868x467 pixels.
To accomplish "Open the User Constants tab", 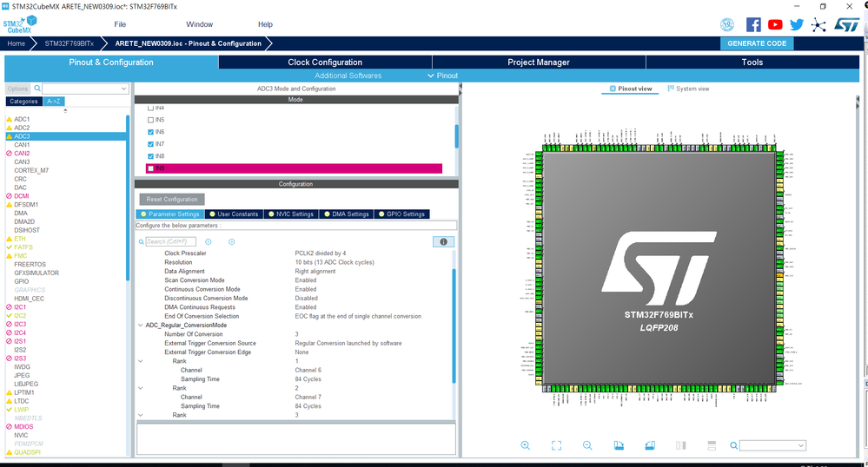I will pyautogui.click(x=234, y=214).
